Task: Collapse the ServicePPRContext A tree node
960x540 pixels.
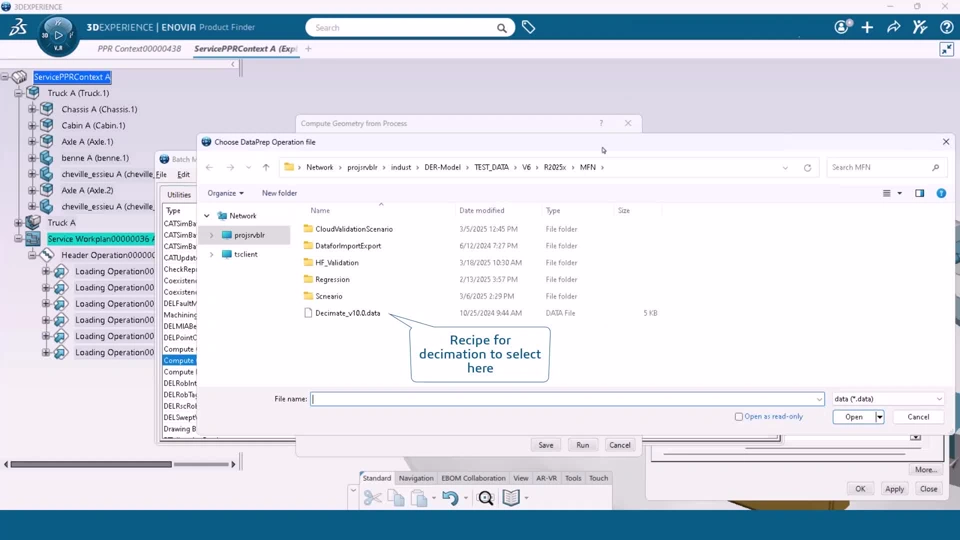Action: click(x=5, y=77)
